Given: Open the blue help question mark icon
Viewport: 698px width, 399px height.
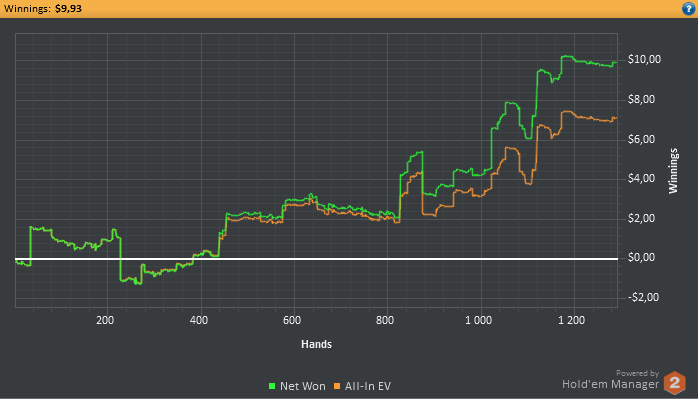Looking at the screenshot, I should pos(688,8).
